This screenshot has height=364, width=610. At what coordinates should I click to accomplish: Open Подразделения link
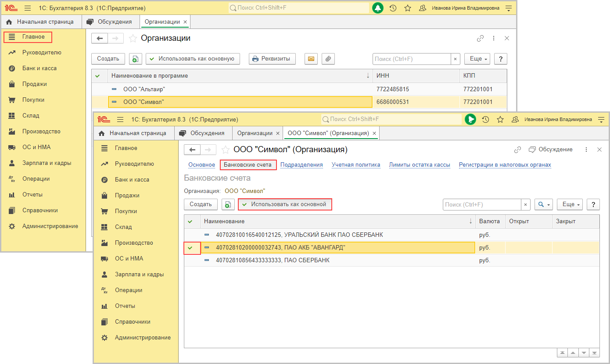pyautogui.click(x=301, y=165)
